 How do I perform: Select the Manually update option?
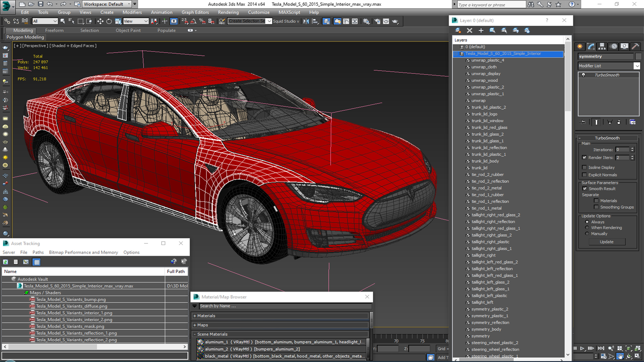pyautogui.click(x=587, y=234)
